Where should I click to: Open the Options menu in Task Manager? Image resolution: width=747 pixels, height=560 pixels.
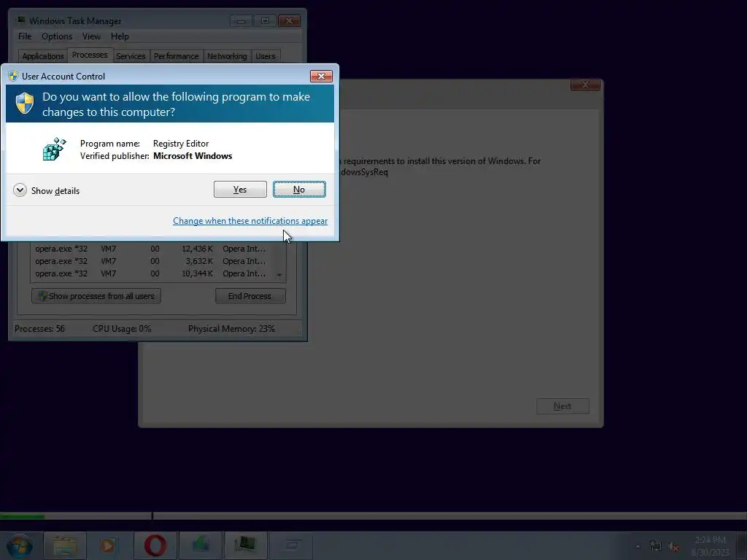tap(57, 36)
